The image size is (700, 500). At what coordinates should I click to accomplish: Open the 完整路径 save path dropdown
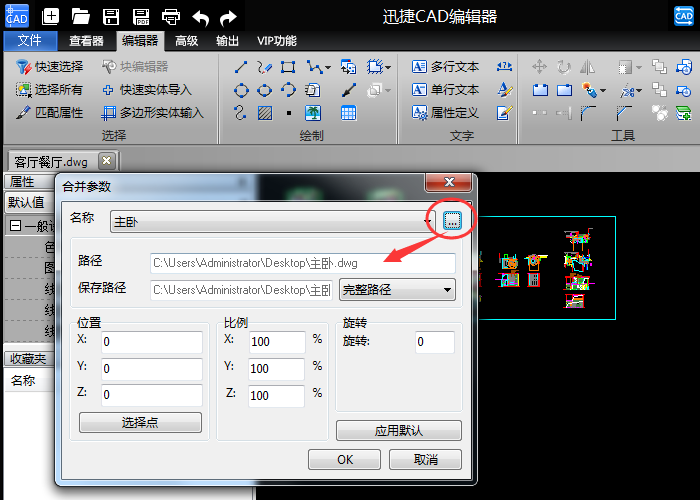coord(397,290)
